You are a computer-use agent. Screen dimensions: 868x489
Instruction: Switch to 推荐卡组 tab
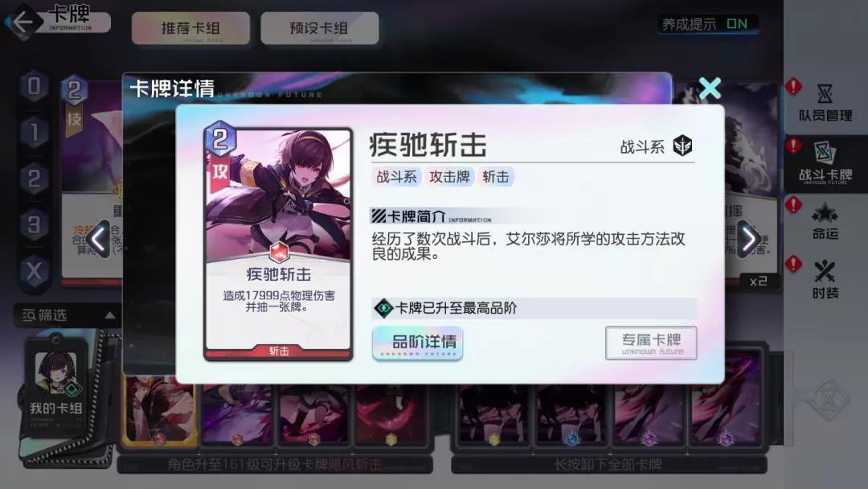point(190,27)
